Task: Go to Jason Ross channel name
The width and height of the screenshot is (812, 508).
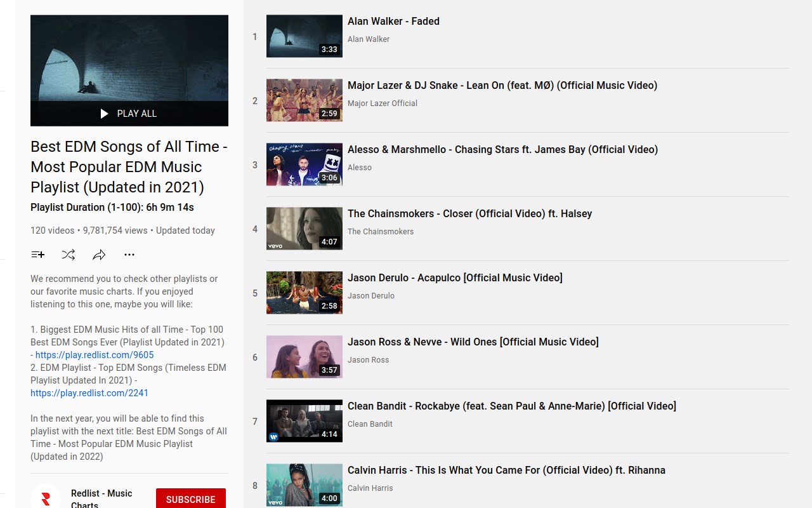Action: pos(369,360)
